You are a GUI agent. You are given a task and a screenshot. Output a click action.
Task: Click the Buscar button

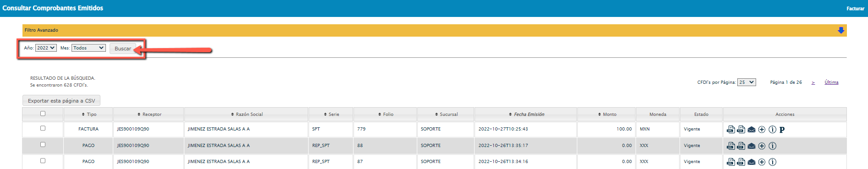pos(123,49)
